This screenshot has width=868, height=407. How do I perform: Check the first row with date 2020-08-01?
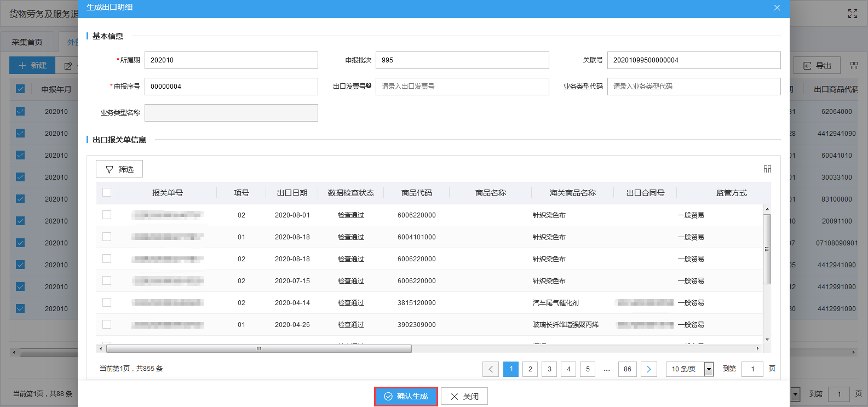pyautogui.click(x=107, y=215)
